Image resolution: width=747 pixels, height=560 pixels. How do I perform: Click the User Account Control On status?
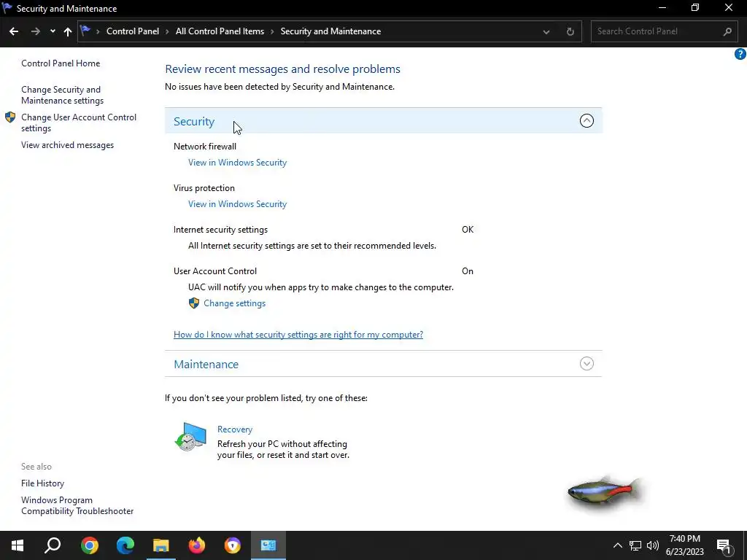468,271
